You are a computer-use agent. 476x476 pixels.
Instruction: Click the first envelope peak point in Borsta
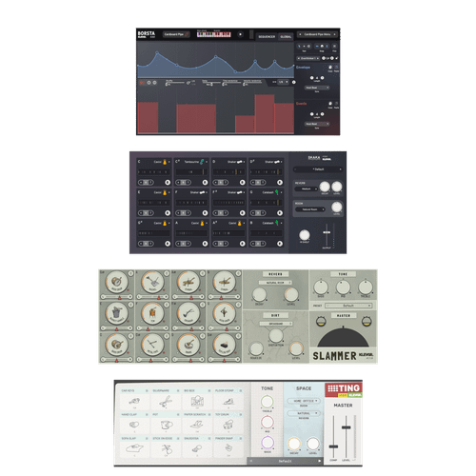point(157,52)
